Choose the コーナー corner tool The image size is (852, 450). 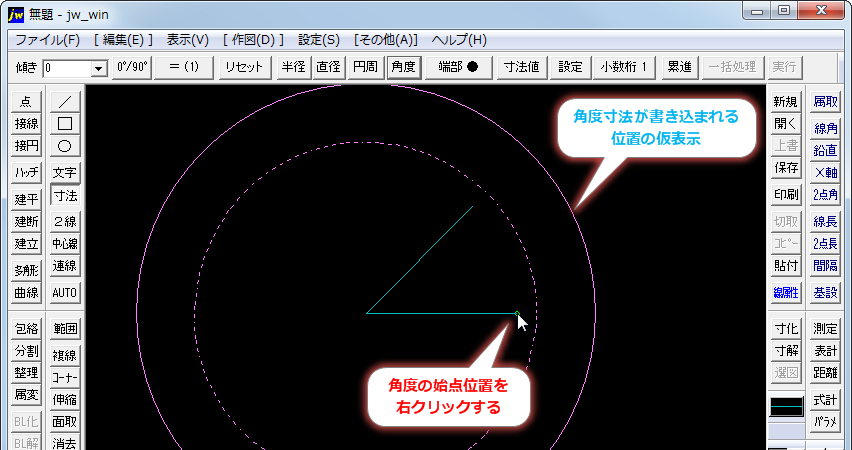click(x=65, y=378)
